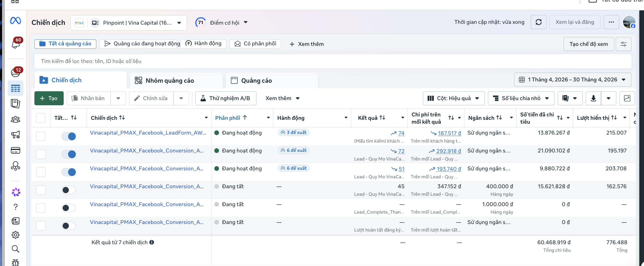Tick the select-all checkbox in table header

coord(41,118)
